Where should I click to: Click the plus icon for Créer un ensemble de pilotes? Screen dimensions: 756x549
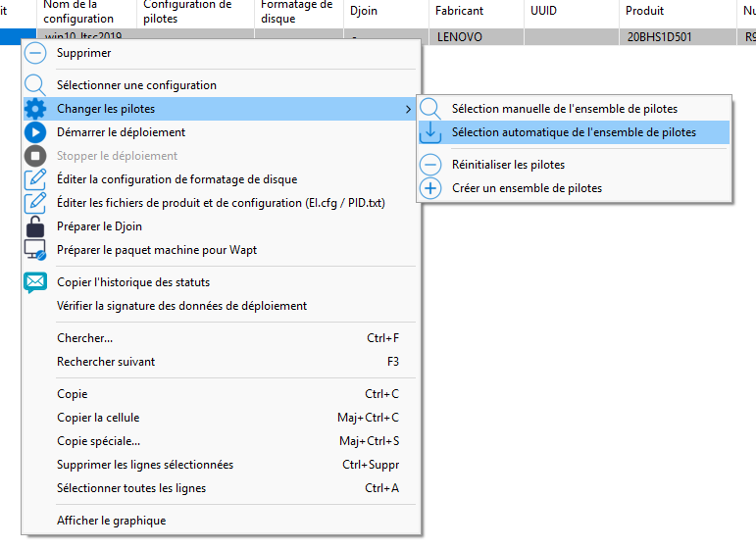430,188
